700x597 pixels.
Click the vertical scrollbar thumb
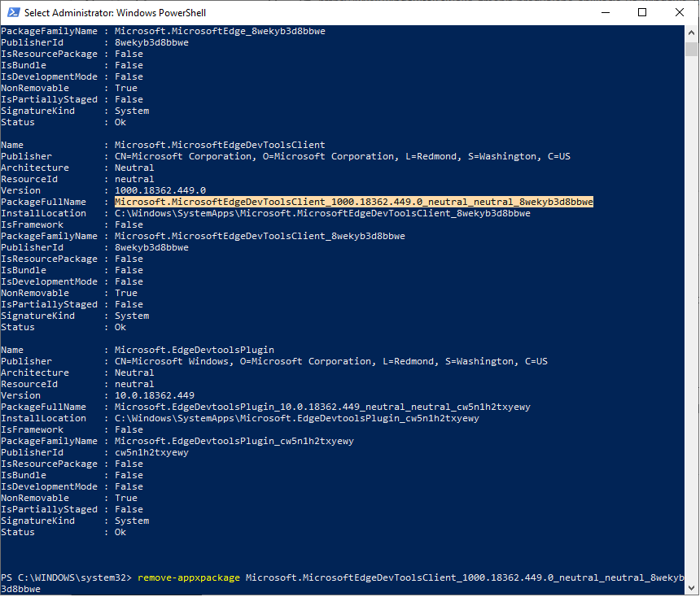[691, 49]
